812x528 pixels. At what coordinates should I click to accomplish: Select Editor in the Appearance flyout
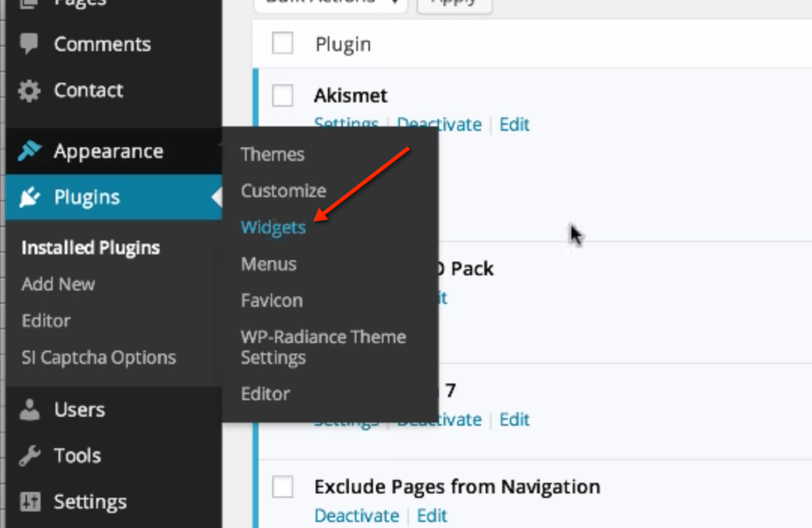(265, 394)
